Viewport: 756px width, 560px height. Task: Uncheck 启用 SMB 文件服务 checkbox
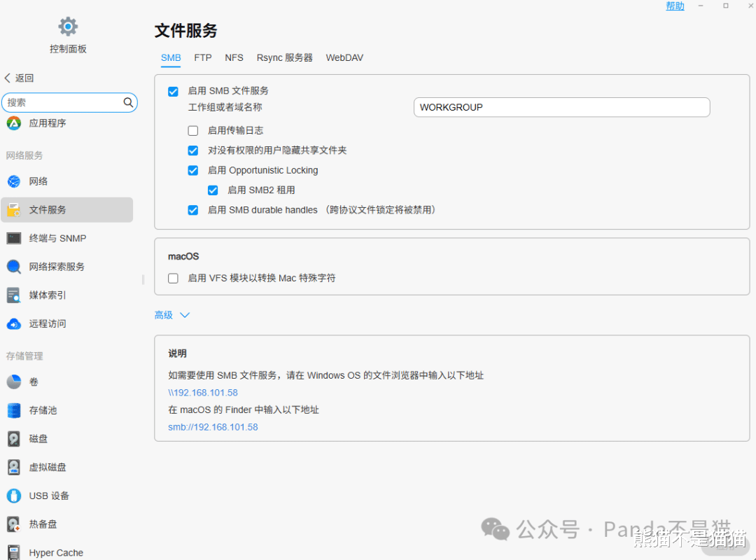click(173, 91)
